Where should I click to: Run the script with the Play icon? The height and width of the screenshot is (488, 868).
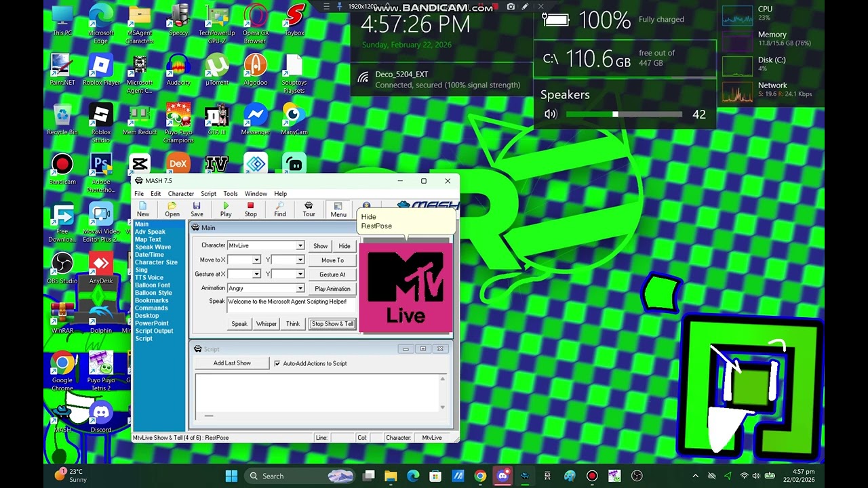coord(226,209)
